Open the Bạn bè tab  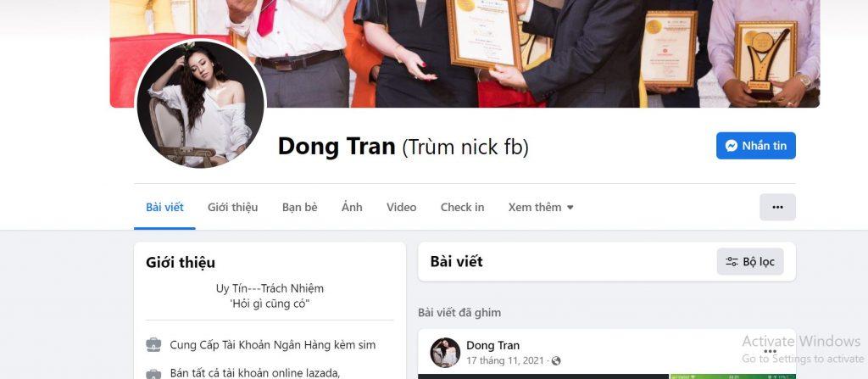[299, 207]
